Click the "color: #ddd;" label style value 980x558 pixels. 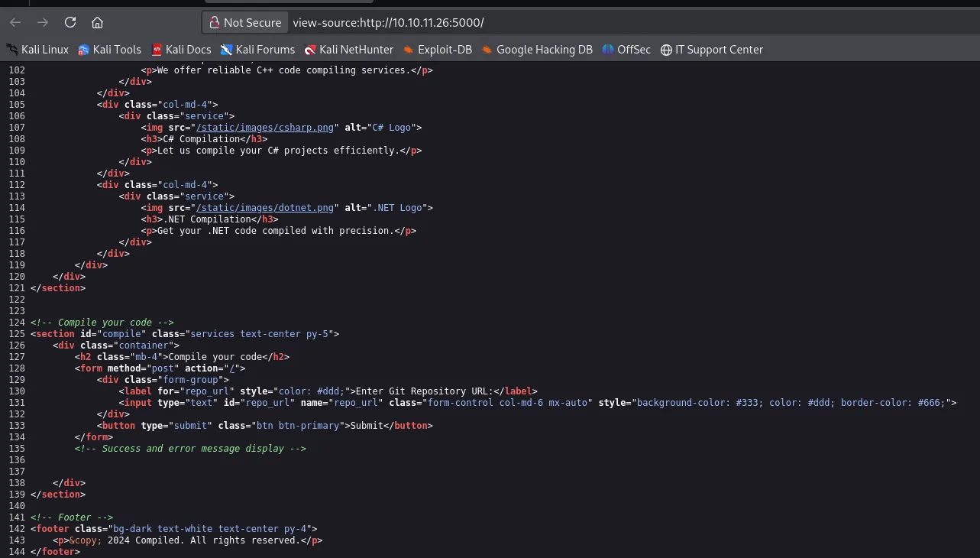coord(312,391)
